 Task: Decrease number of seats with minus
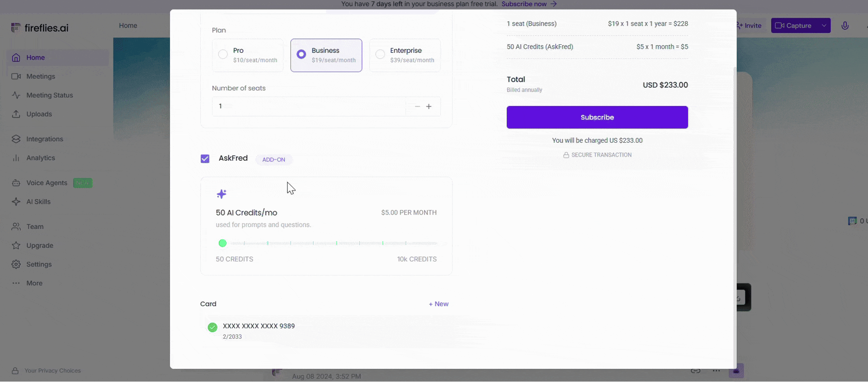417,107
